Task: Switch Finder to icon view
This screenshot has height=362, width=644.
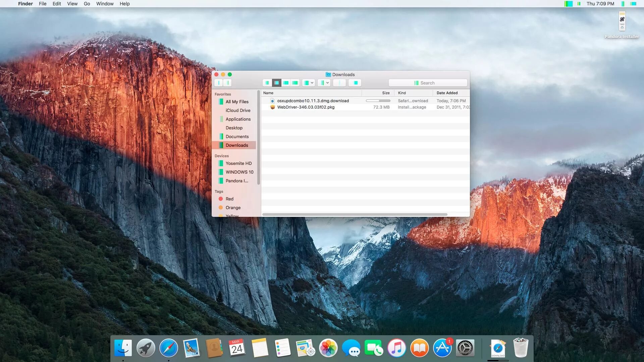Action: coord(267,83)
